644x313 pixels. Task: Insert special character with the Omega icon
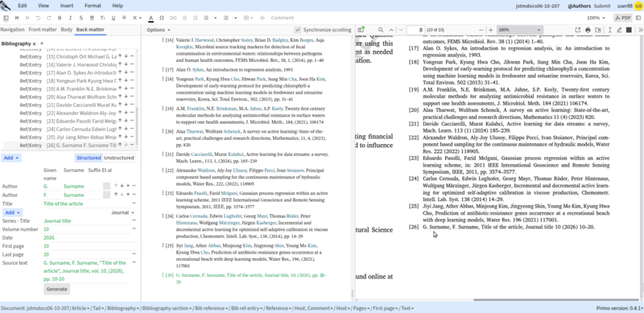162,18
